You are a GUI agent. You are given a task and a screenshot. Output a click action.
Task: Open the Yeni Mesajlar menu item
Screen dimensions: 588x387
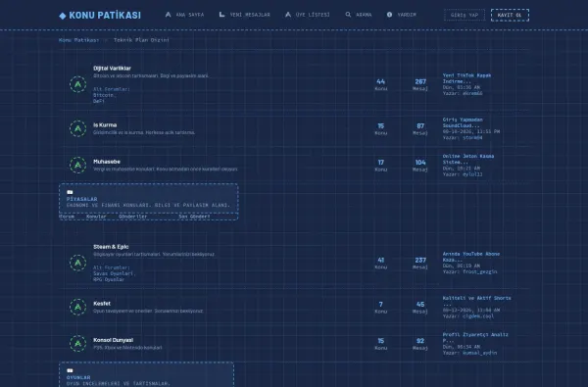point(244,15)
